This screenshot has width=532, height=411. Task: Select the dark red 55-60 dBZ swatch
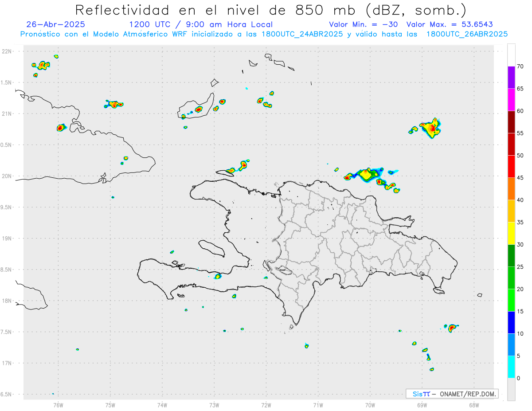pos(511,121)
